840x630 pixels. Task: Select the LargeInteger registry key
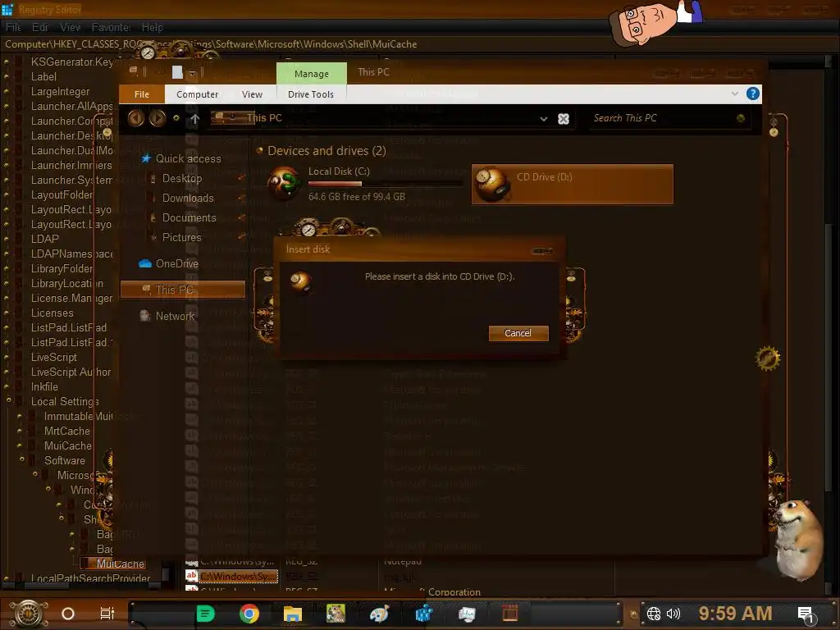coord(60,92)
